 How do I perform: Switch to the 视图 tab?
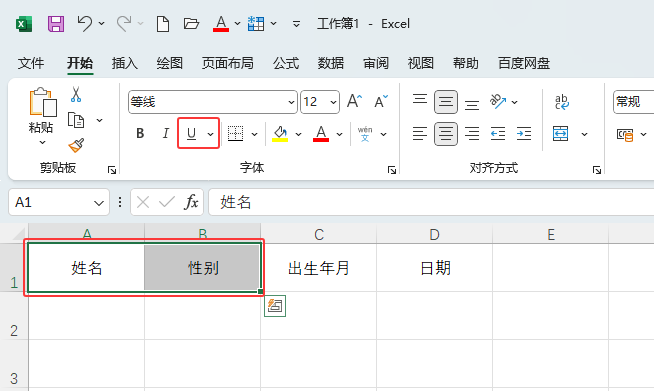pos(421,63)
